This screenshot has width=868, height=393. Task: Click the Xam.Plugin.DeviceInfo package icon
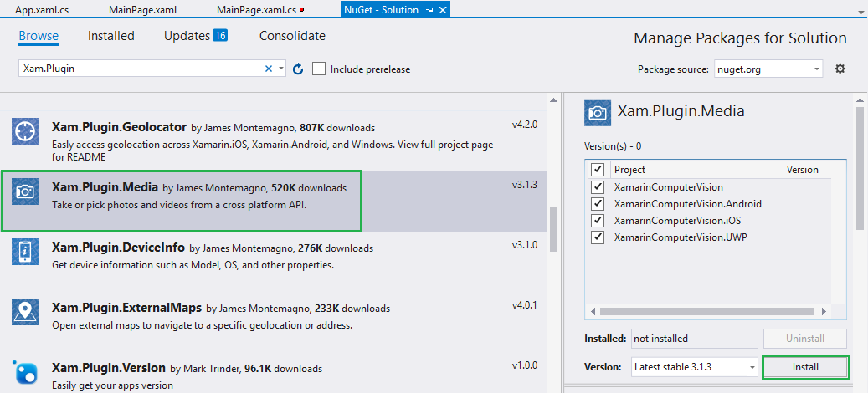(25, 252)
